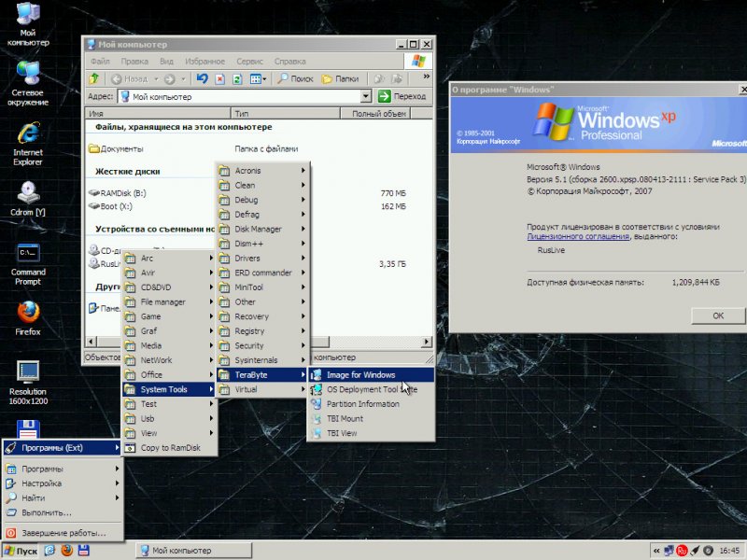Go up one folder level in Explorer toolbar
747x560 pixels.
click(94, 78)
